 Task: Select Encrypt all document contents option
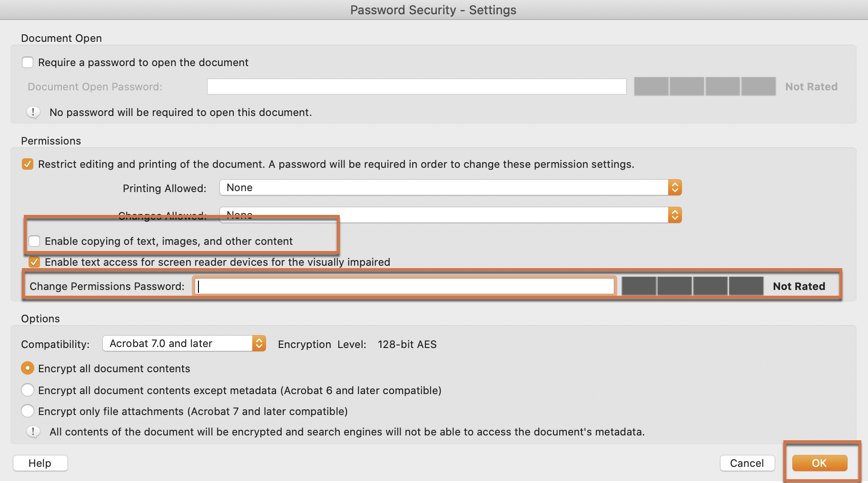coord(28,368)
